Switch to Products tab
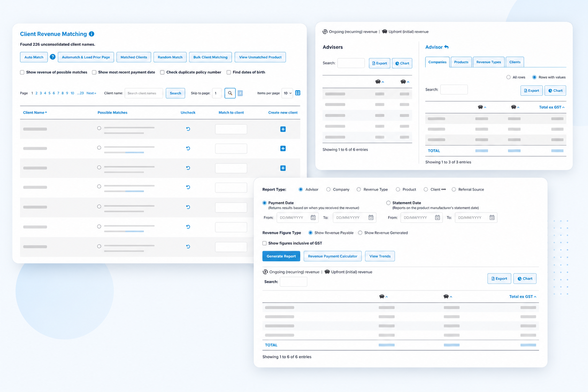588x392 pixels. tap(461, 62)
